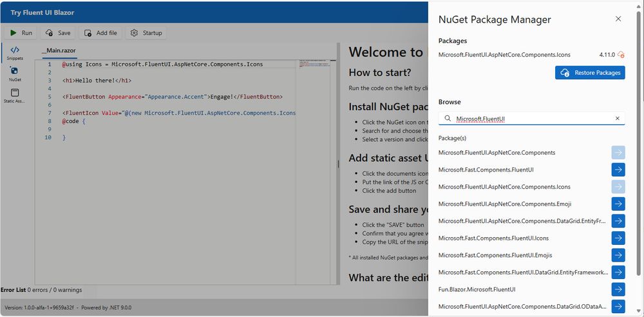Click the editor/preview splitter handle

pyautogui.click(x=339, y=164)
